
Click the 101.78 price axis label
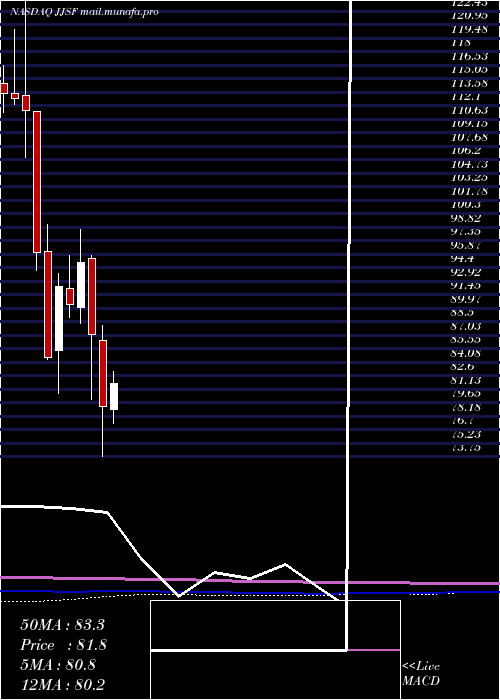pyautogui.click(x=469, y=191)
